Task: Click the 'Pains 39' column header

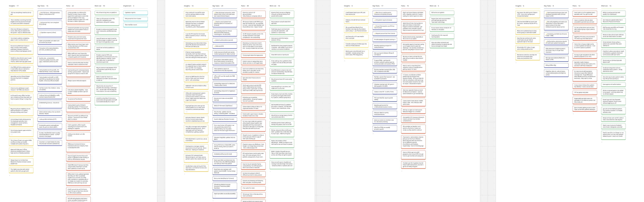Action: (x=245, y=6)
